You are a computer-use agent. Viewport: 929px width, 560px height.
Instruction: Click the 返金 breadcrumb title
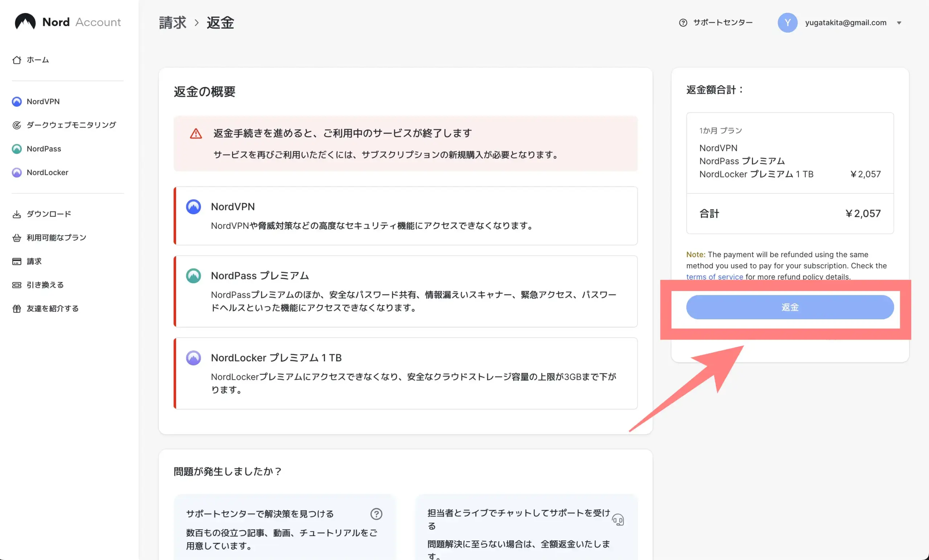(x=220, y=22)
